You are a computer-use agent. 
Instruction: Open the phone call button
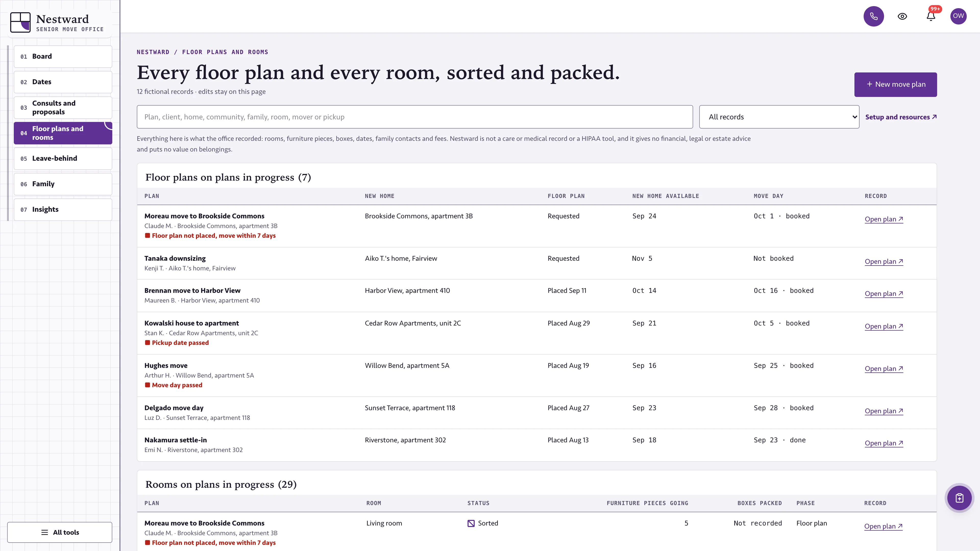click(874, 16)
